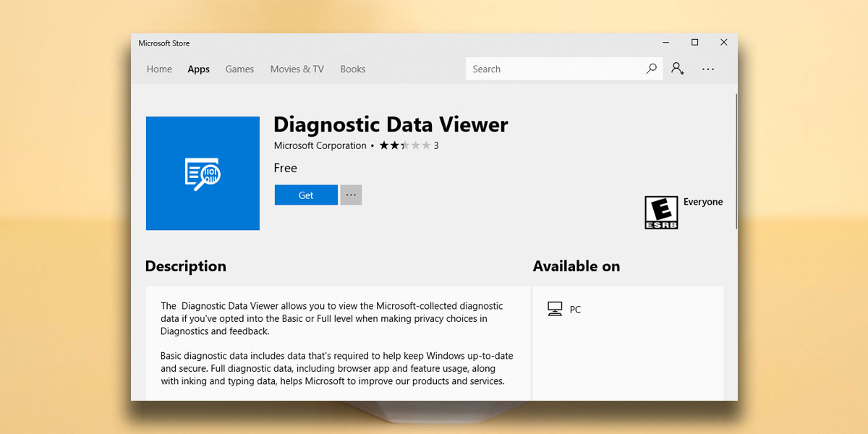This screenshot has width=868, height=434.
Task: Open the ellipsis next to the Get button
Action: [351, 195]
